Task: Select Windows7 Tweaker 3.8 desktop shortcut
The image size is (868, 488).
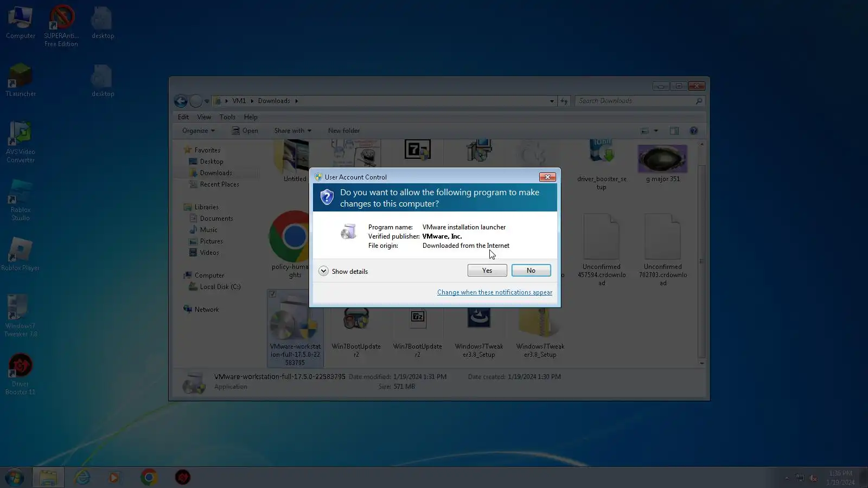Action: [x=21, y=316]
